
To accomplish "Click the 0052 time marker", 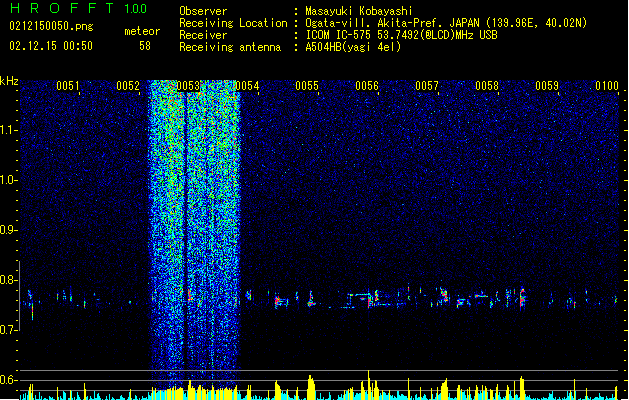I will coord(128,86).
